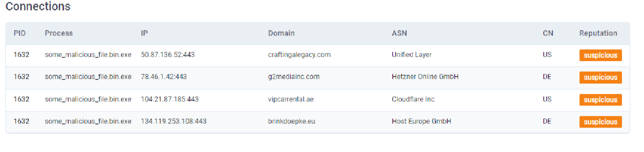Open the g2mediainc.com domain
The width and height of the screenshot is (644, 152).
click(x=294, y=77)
